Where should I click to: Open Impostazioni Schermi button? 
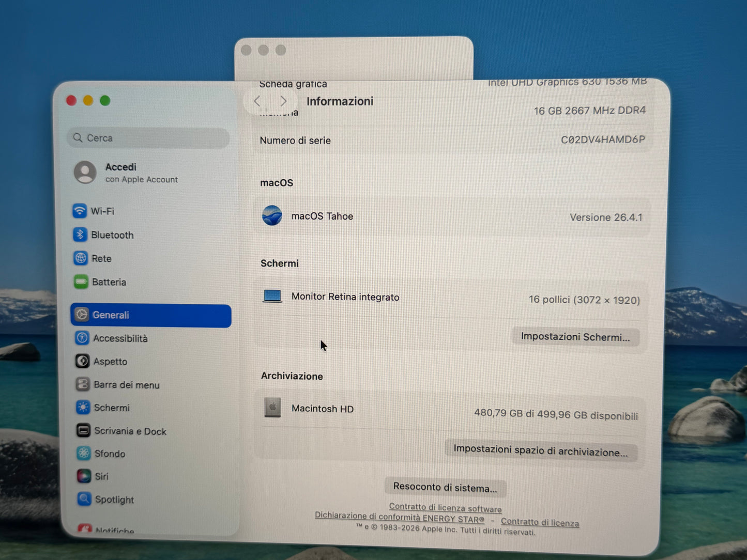coord(575,337)
